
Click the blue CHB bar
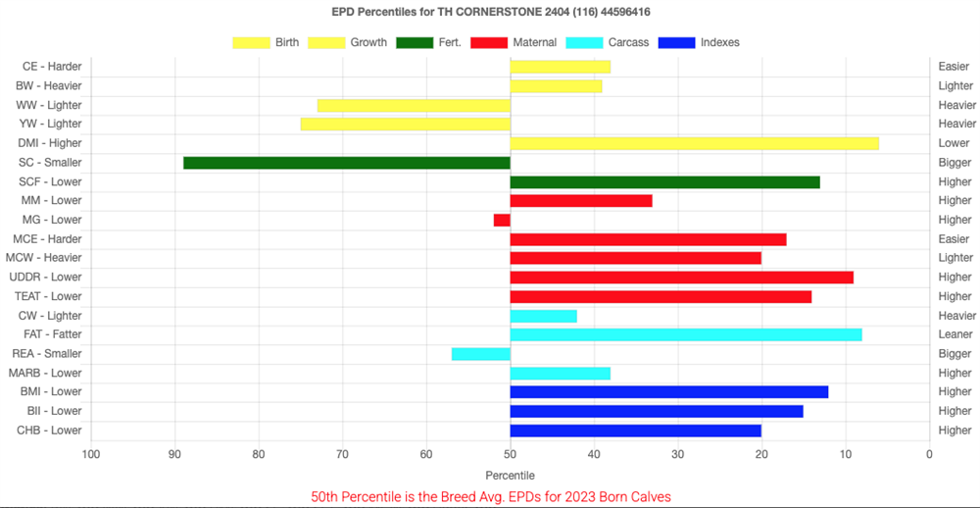tap(636, 431)
